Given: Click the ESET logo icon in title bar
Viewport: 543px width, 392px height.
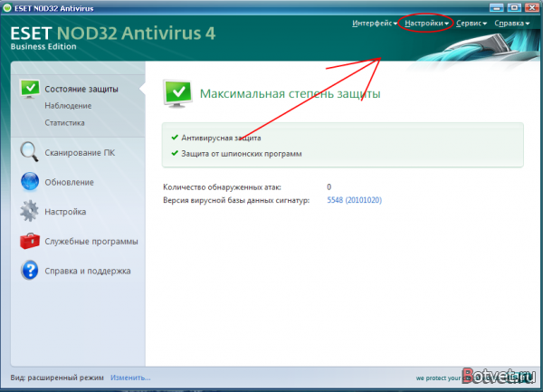Looking at the screenshot, I should 7,7.
